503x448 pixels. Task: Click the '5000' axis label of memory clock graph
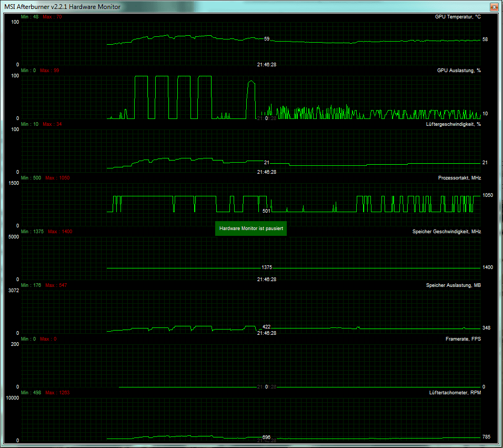[x=14, y=237]
